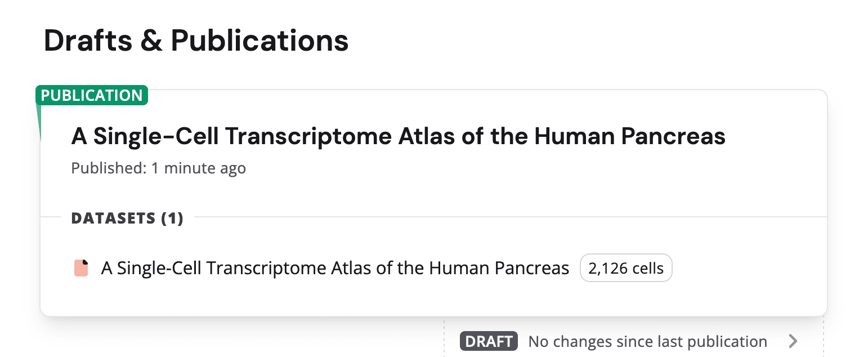The image size is (868, 357).
Task: Click the horizontal divider right of DATASETS header
Action: tap(507, 217)
